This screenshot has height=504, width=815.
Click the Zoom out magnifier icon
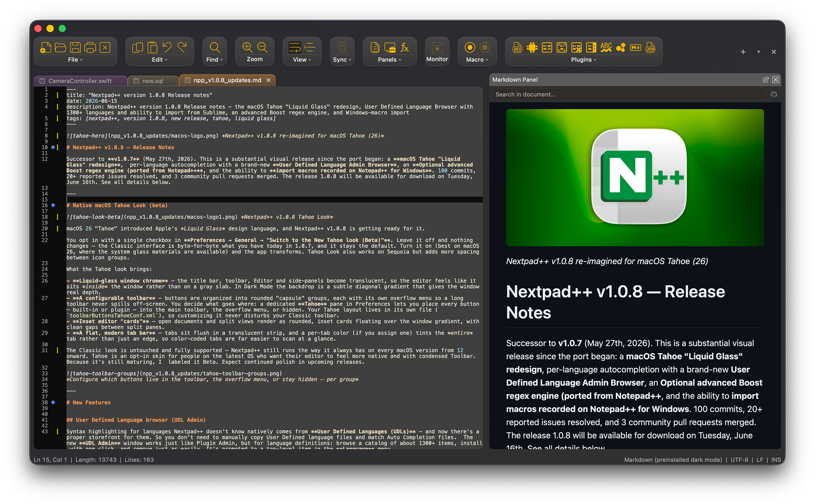(262, 47)
